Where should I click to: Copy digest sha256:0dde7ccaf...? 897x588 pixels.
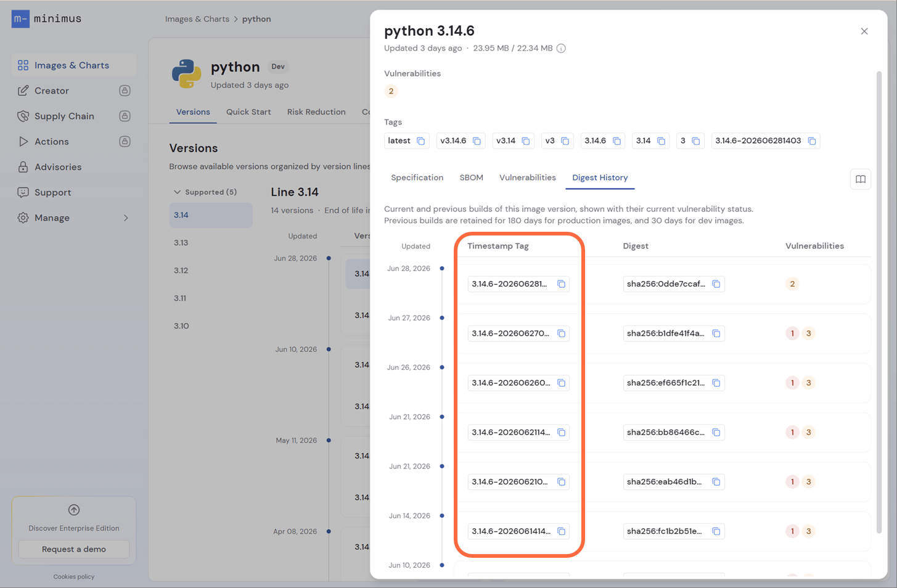click(716, 284)
